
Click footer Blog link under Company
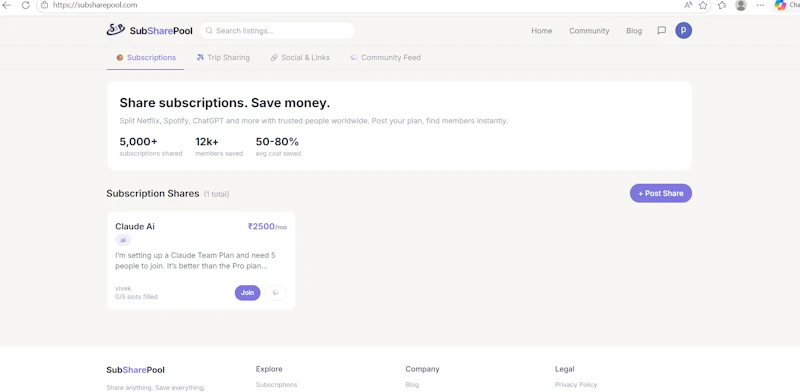pyautogui.click(x=412, y=385)
